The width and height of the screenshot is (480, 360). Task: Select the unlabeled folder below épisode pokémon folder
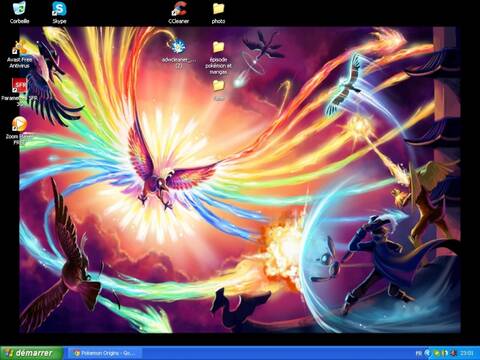[x=219, y=90]
